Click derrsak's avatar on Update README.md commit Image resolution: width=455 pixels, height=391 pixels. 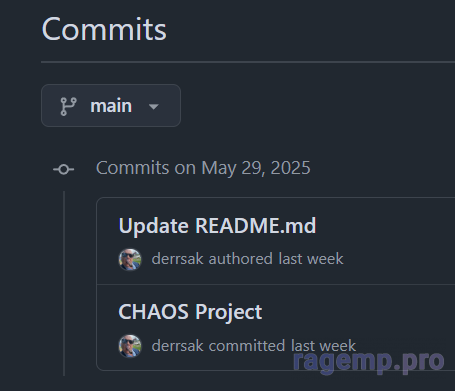[x=130, y=259]
